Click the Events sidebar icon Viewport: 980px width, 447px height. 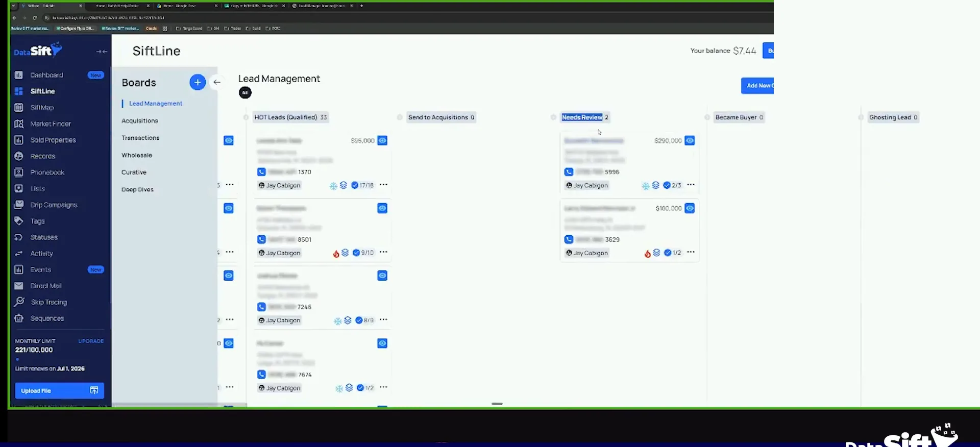click(19, 269)
